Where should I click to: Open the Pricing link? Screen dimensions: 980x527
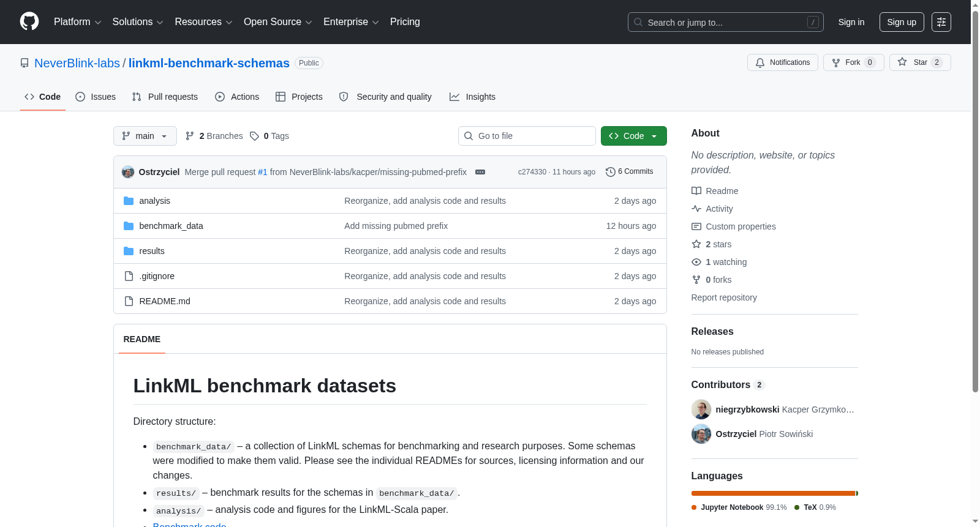click(405, 22)
